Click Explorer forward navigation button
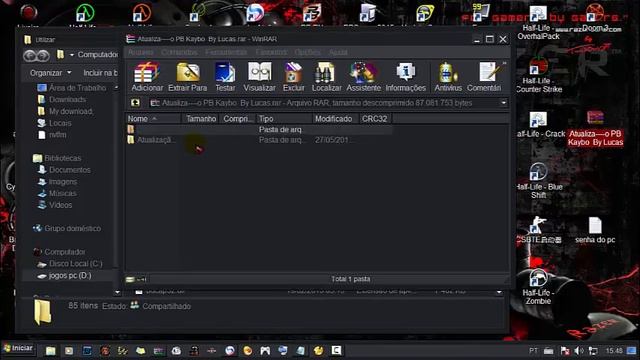 click(x=43, y=55)
